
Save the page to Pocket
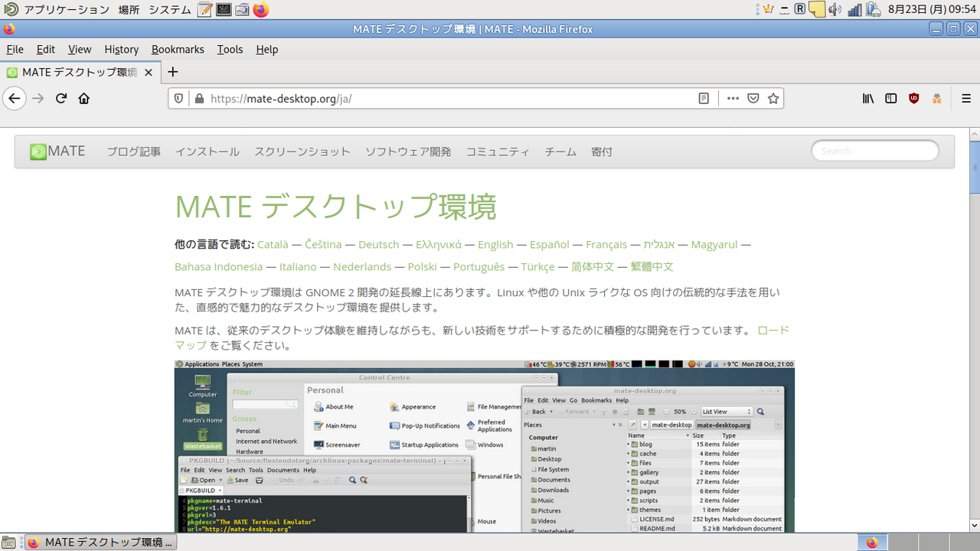point(753,99)
